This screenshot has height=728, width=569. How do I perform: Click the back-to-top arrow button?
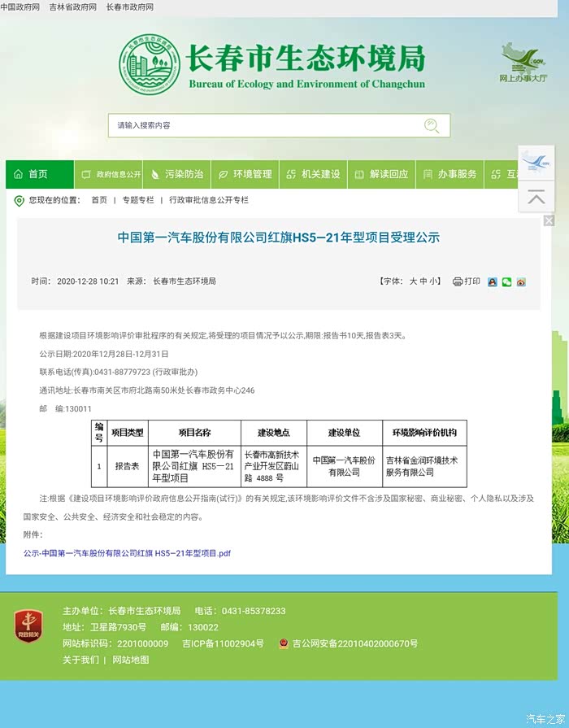tap(536, 197)
